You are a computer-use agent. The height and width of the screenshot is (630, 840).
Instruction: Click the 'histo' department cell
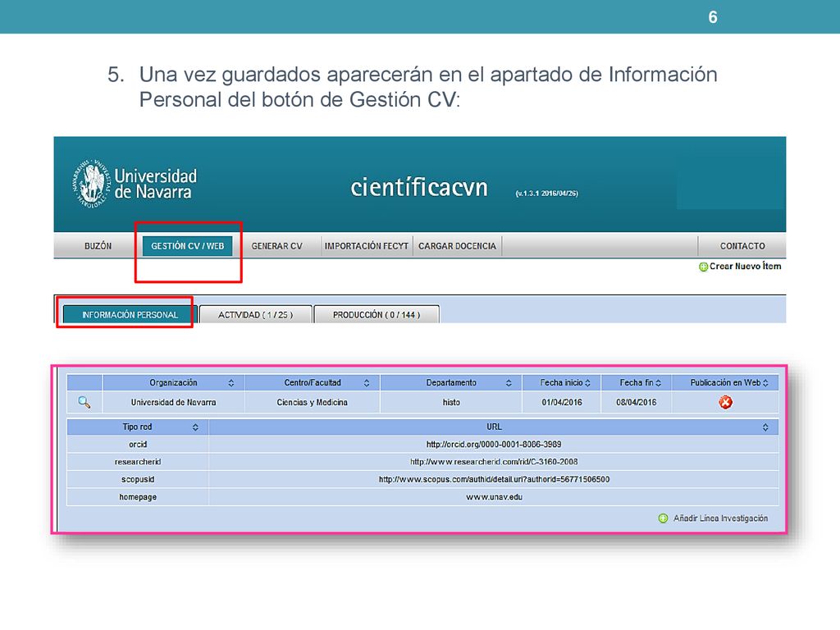451,402
